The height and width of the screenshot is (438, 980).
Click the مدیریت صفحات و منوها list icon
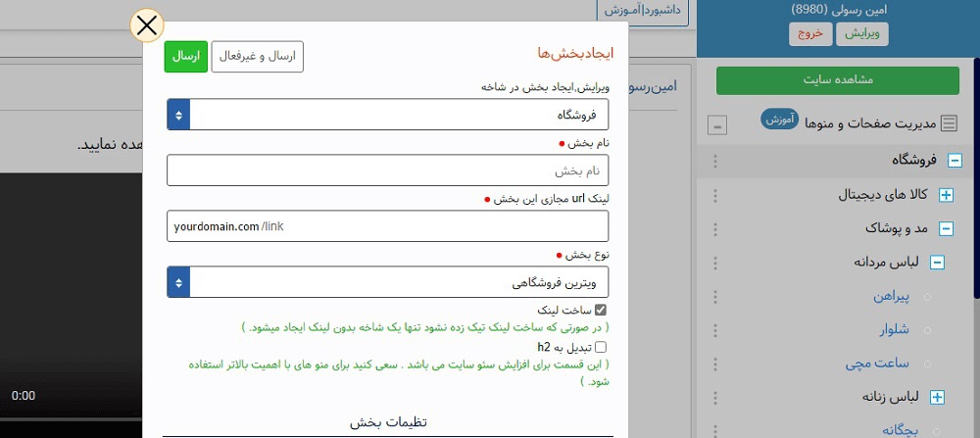949,123
